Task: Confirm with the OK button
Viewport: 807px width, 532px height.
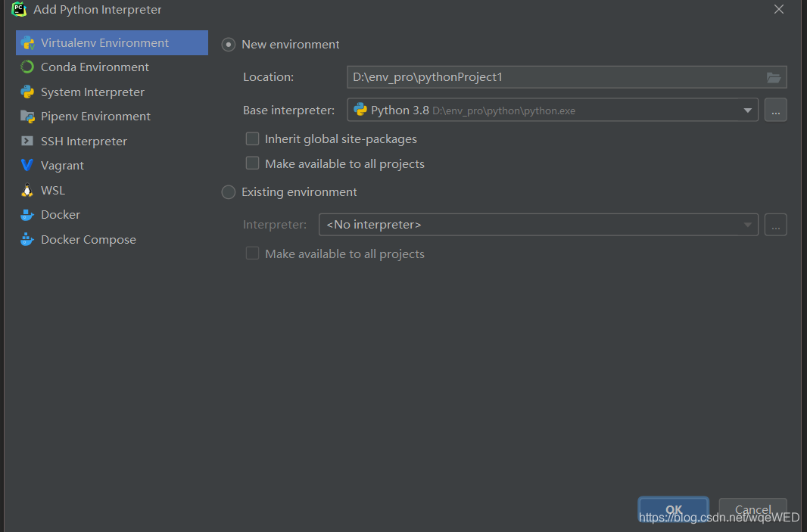Action: tap(674, 510)
